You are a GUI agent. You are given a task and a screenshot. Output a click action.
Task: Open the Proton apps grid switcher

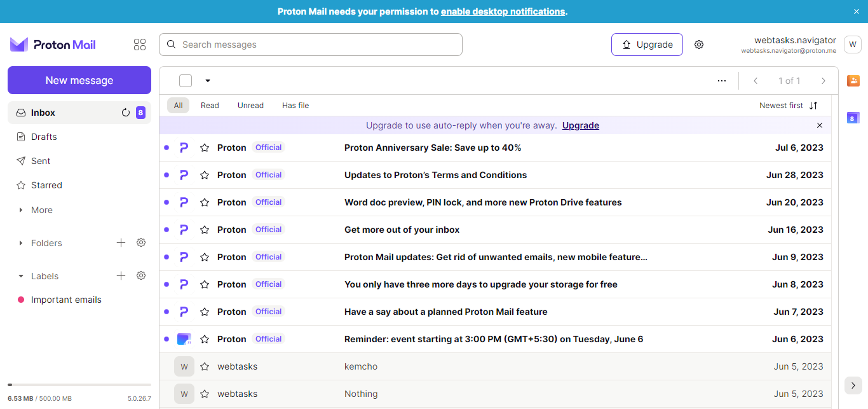[140, 45]
